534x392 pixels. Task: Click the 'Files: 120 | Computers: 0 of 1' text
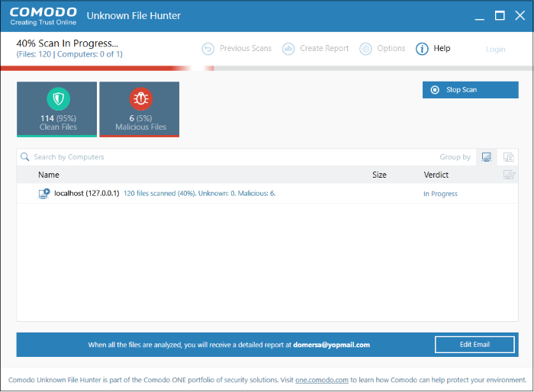(69, 54)
